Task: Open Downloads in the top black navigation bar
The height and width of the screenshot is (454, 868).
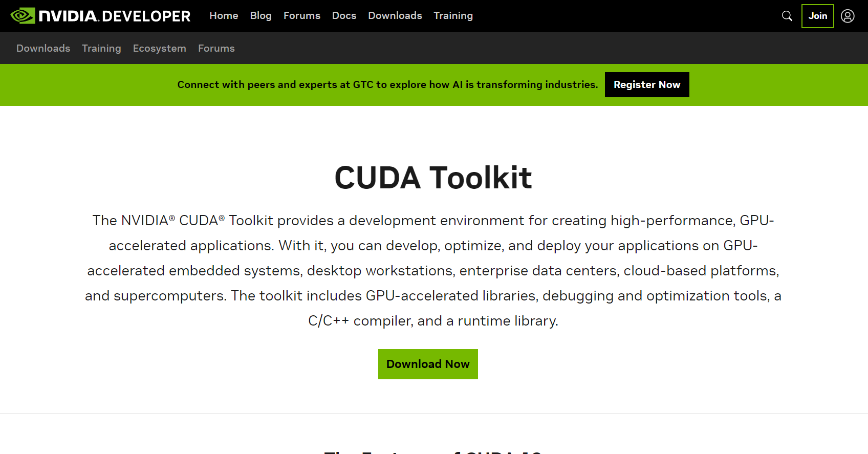Action: coord(395,16)
